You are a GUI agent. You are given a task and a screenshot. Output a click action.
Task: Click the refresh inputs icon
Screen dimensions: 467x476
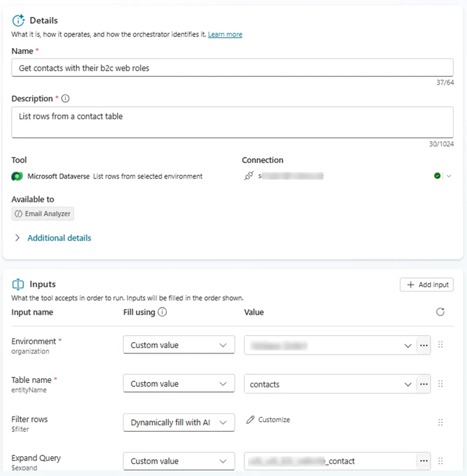tap(440, 312)
